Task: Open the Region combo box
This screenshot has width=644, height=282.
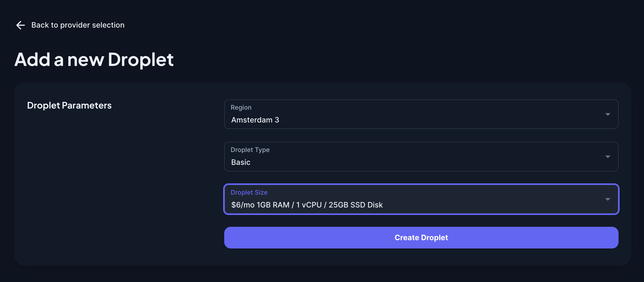Action: [x=421, y=114]
